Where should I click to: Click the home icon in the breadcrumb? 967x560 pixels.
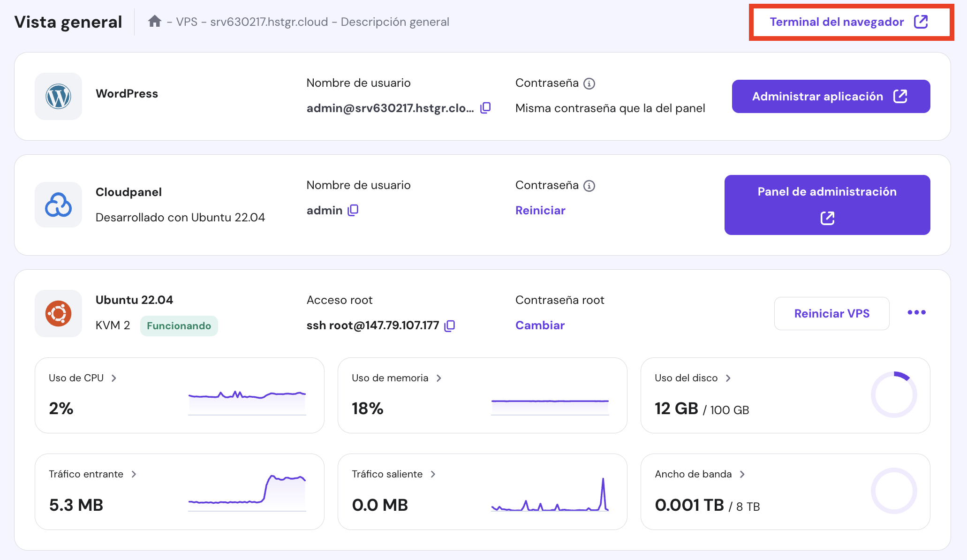pos(154,21)
